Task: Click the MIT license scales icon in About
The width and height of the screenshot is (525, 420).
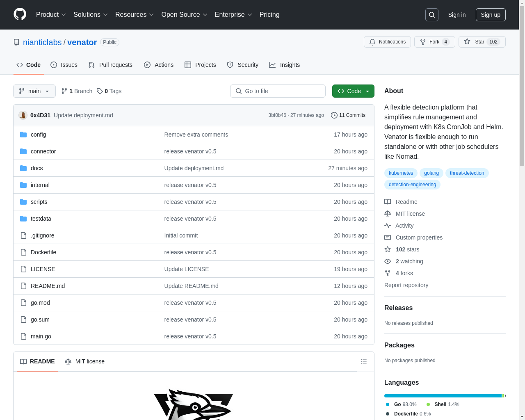Action: (x=388, y=214)
